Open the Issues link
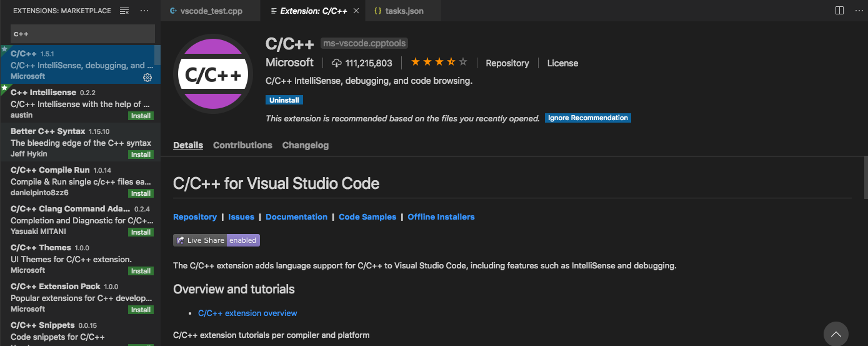The image size is (868, 346). 241,217
